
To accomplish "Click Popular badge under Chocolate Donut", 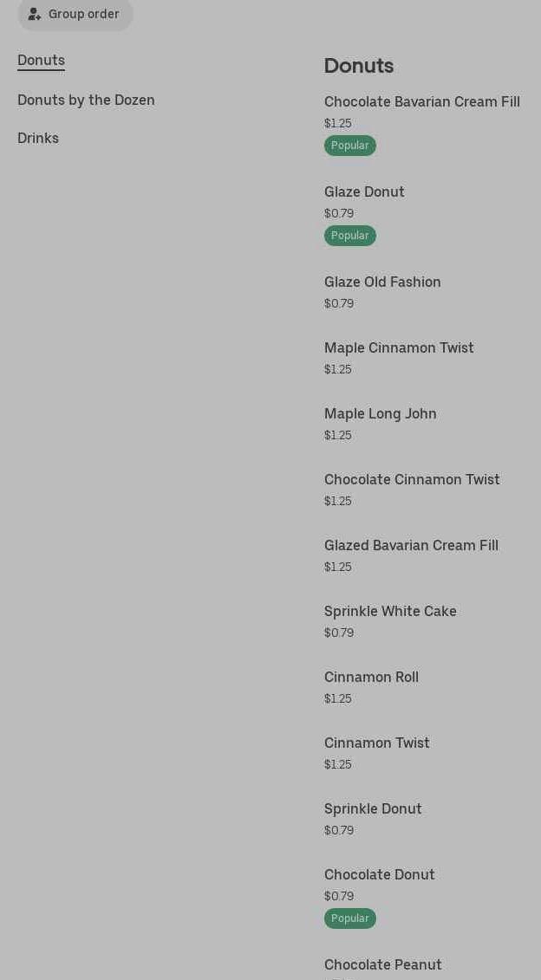I will click(349, 918).
